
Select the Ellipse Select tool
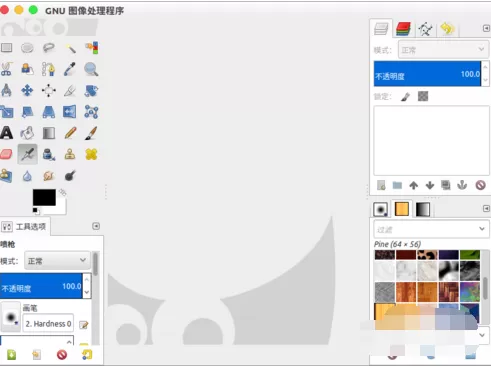[x=27, y=48]
